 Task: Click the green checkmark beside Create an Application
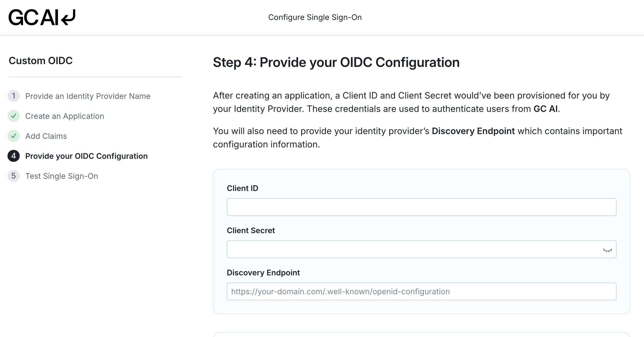point(14,116)
